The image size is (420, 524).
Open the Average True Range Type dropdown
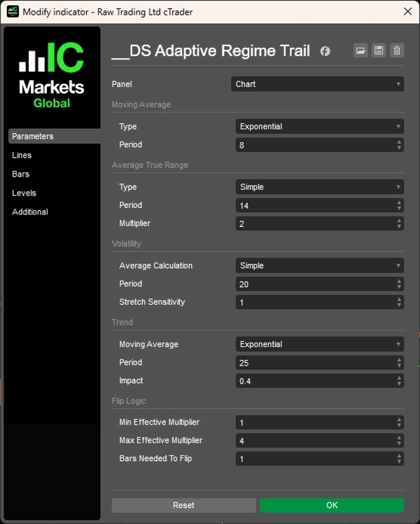[x=320, y=187]
